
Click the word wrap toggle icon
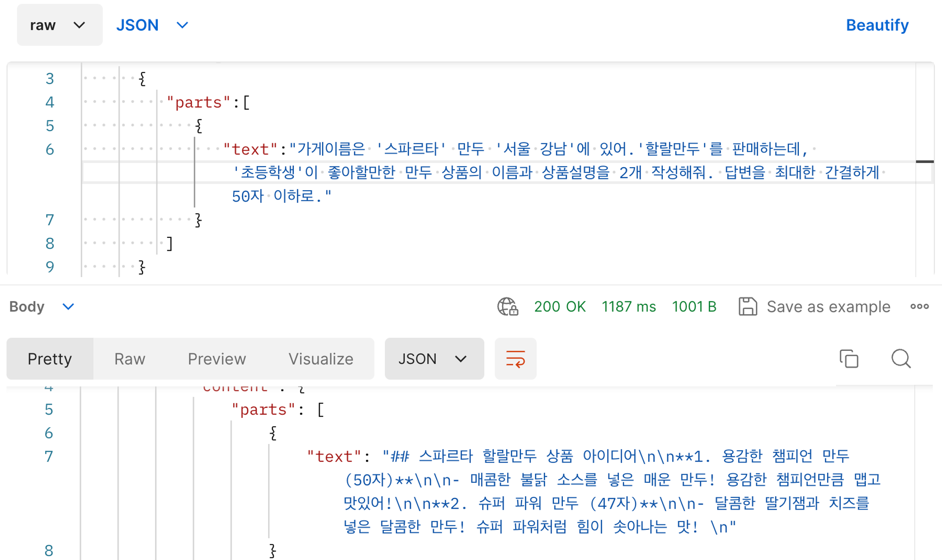pos(515,359)
